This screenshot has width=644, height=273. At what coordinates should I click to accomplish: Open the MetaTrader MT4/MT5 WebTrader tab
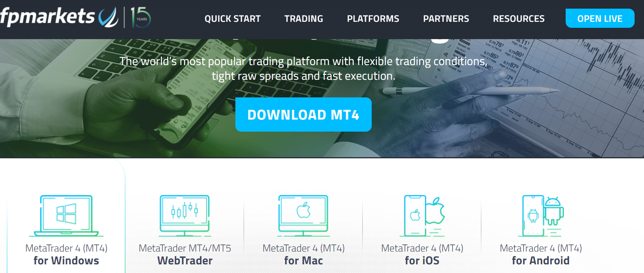(x=185, y=254)
